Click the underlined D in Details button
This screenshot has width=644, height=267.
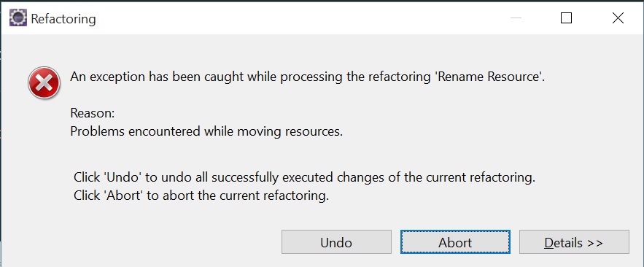[548, 243]
